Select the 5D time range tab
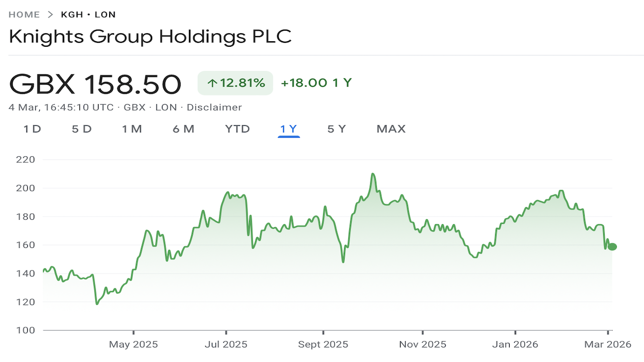The width and height of the screenshot is (644, 362). 82,129
